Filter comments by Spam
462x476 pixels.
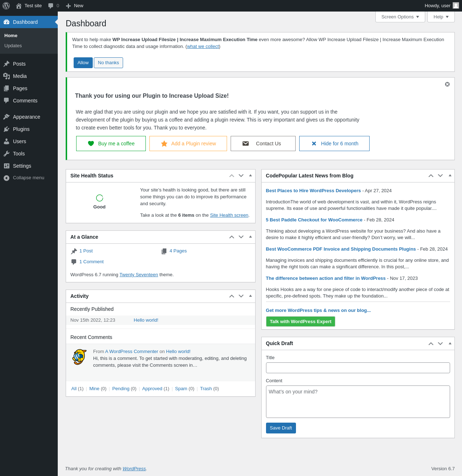click(x=181, y=389)
